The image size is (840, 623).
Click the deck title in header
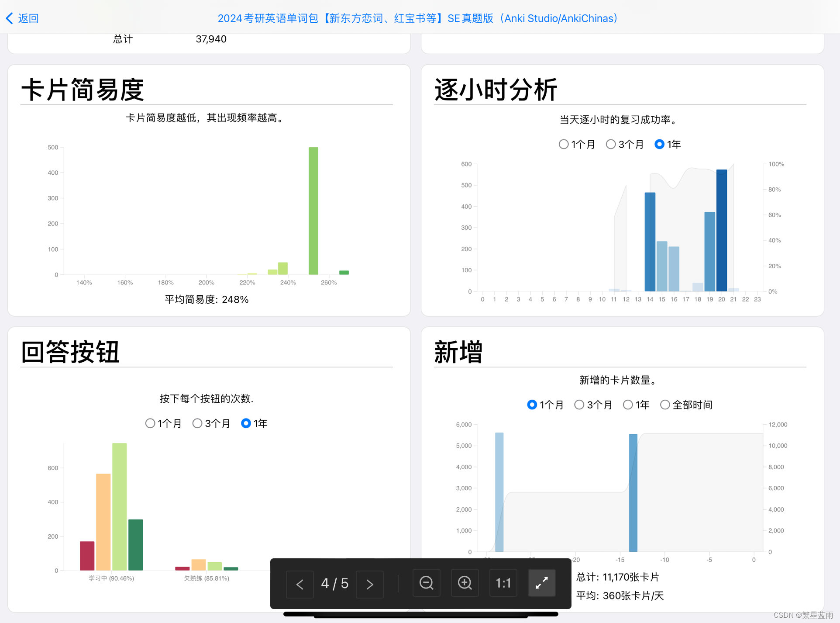tap(418, 18)
